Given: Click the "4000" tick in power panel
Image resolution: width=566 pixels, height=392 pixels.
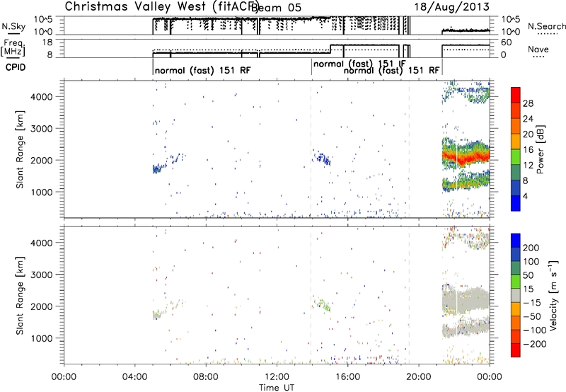Looking at the screenshot, I should pyautogui.click(x=42, y=97).
